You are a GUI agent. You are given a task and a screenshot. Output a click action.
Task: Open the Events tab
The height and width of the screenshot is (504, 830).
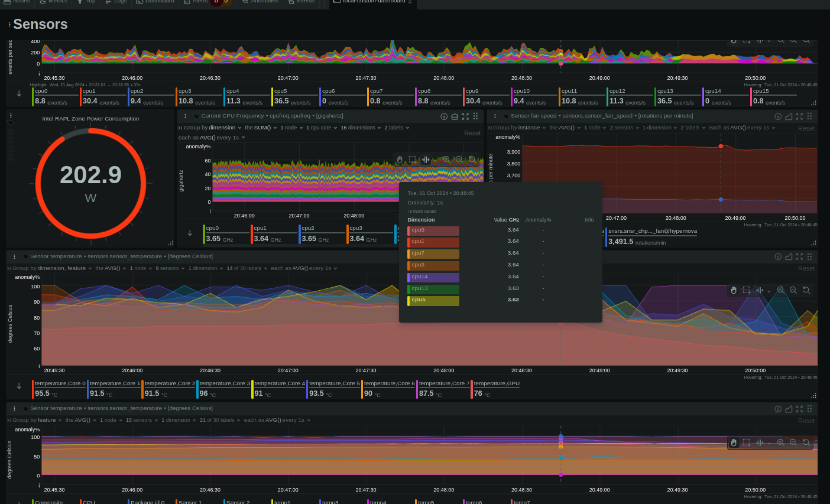(x=302, y=2)
